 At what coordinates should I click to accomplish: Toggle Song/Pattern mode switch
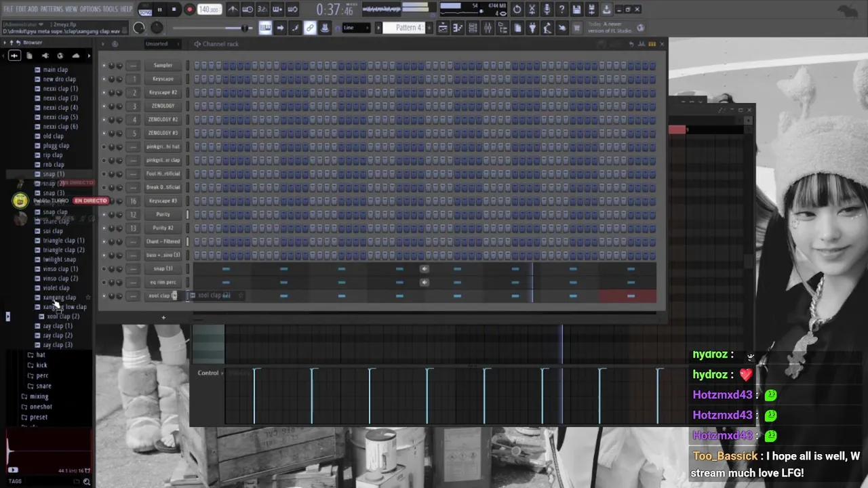click(145, 9)
